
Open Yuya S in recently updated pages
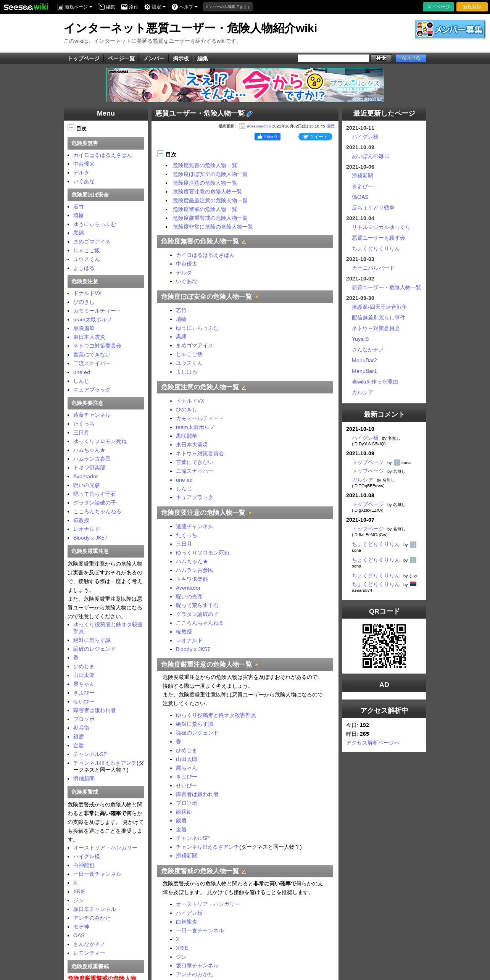tap(360, 339)
